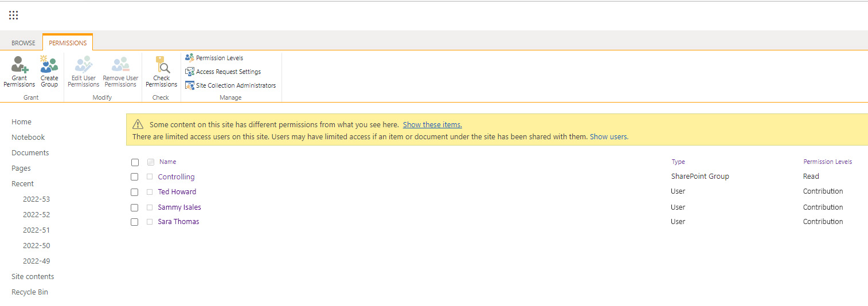Click the User type cell for Sara Thomas
The image size is (868, 306).
point(678,222)
